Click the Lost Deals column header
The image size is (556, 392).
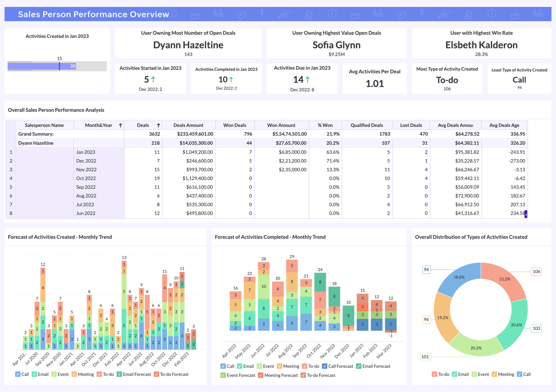pyautogui.click(x=411, y=125)
